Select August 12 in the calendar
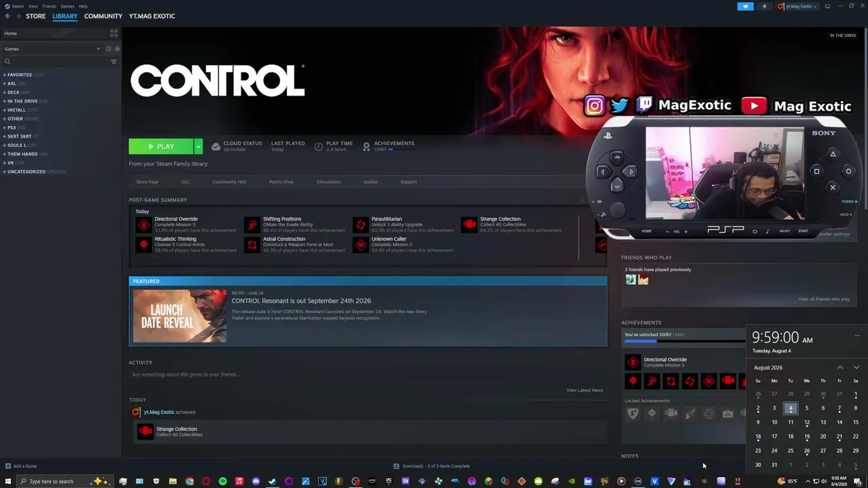The height and width of the screenshot is (488, 868). (x=807, y=422)
